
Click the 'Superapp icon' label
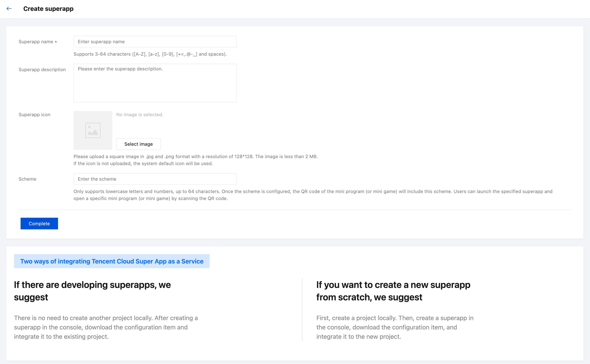click(34, 115)
